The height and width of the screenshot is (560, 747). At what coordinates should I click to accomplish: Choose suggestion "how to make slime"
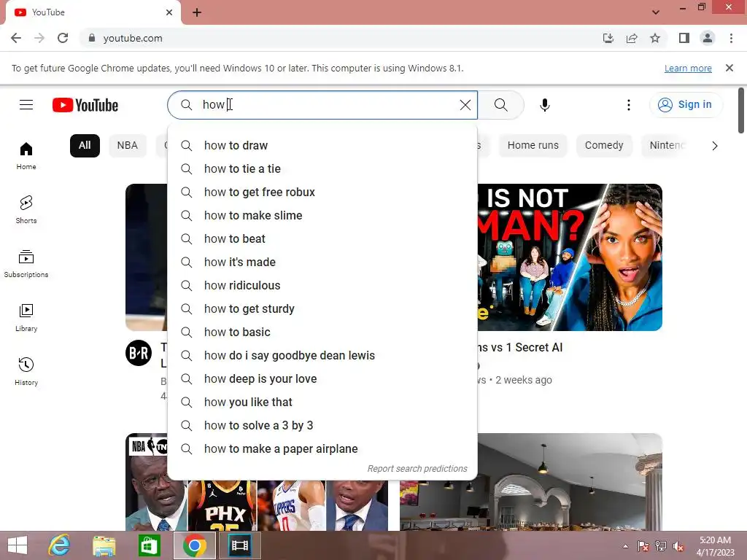(x=322, y=215)
